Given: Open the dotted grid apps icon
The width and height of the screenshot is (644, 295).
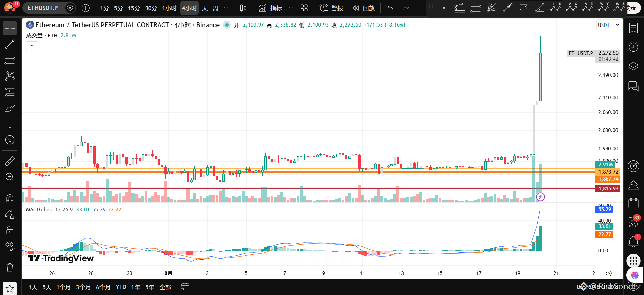Looking at the screenshot, I should tap(633, 261).
